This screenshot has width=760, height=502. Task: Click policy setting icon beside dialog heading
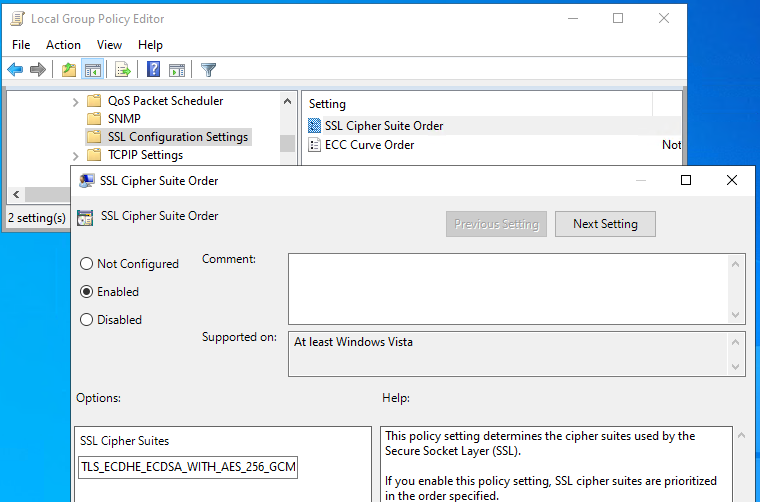click(x=85, y=218)
